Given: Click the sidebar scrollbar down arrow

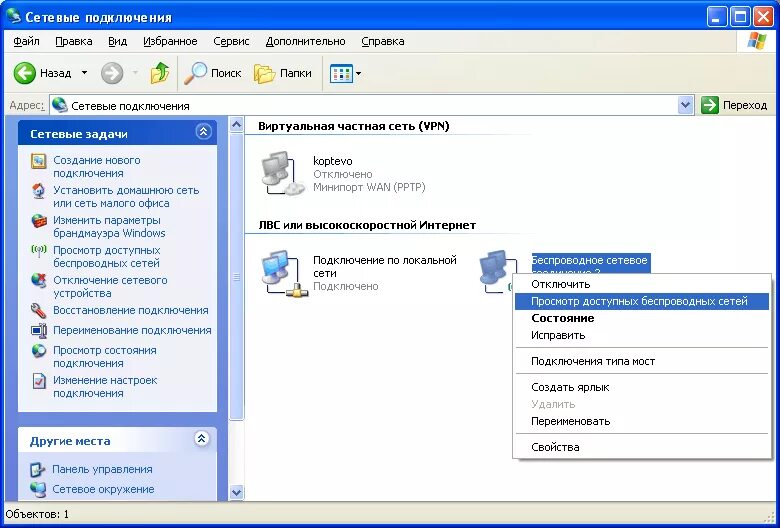Looking at the screenshot, I should pos(237,493).
